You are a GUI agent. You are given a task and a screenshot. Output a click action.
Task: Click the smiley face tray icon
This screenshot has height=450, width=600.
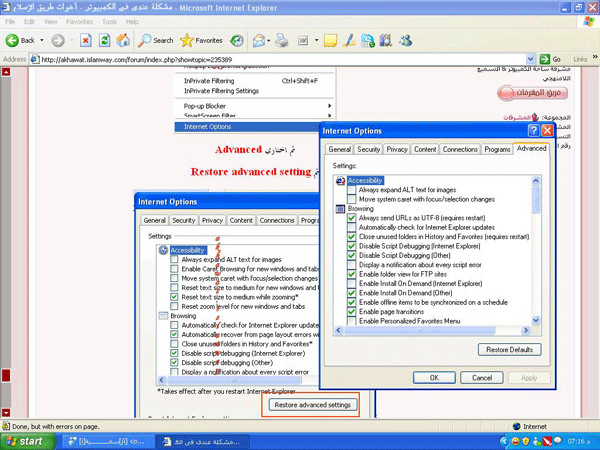point(516,441)
